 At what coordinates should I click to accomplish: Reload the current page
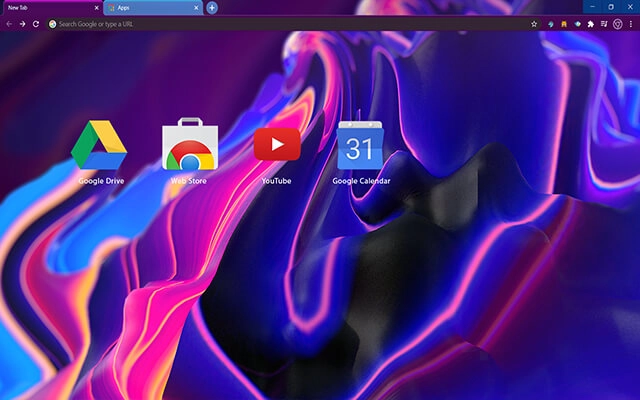36,24
